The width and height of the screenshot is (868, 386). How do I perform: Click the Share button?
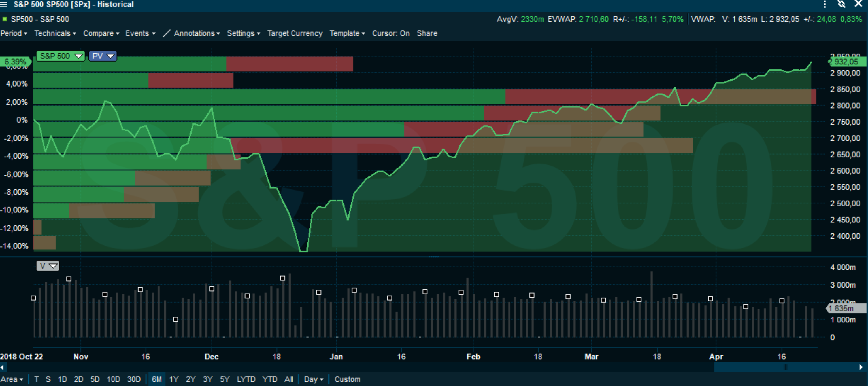coord(427,33)
